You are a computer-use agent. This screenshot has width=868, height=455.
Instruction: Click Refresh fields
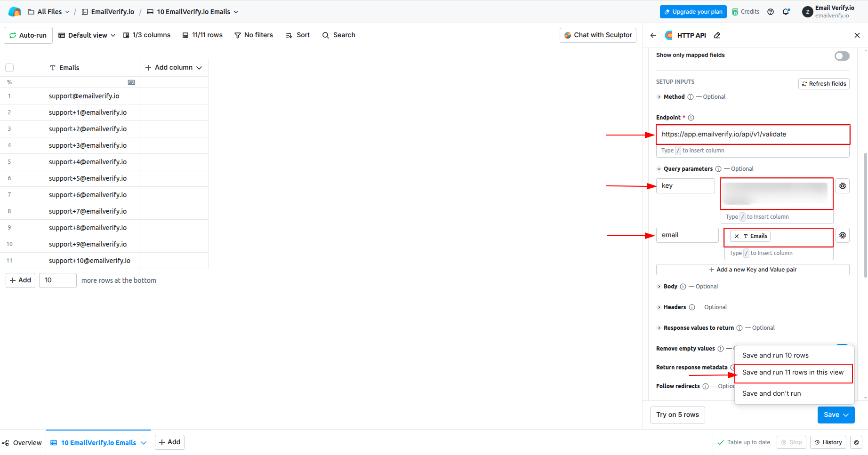tap(824, 84)
